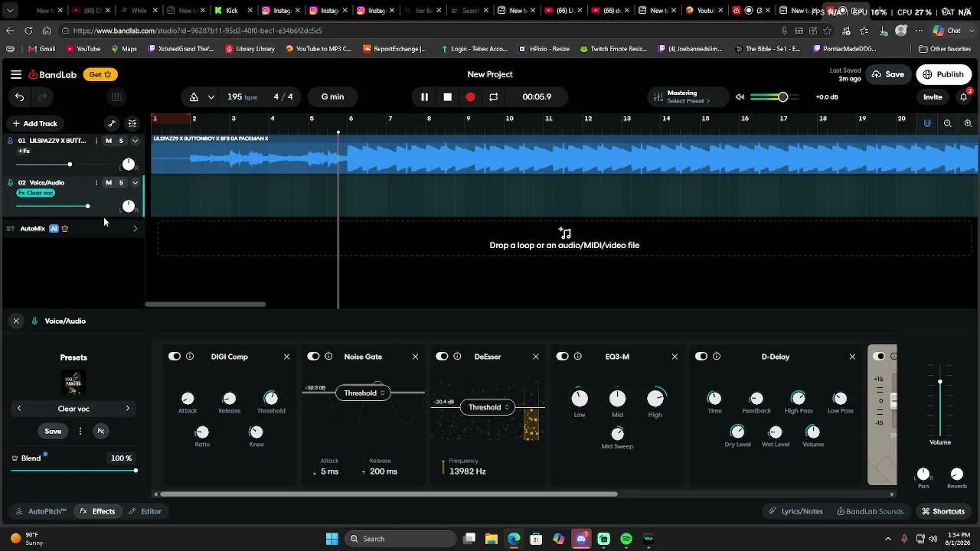This screenshot has height=551, width=980.
Task: Open options menu for track 02 Voice/Audio
Action: 96,183
